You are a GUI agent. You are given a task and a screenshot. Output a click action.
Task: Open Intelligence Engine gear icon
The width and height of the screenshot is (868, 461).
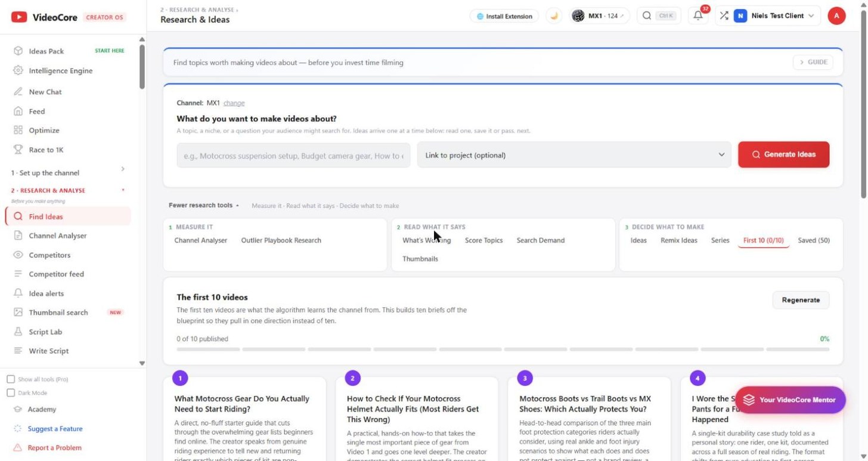click(18, 70)
